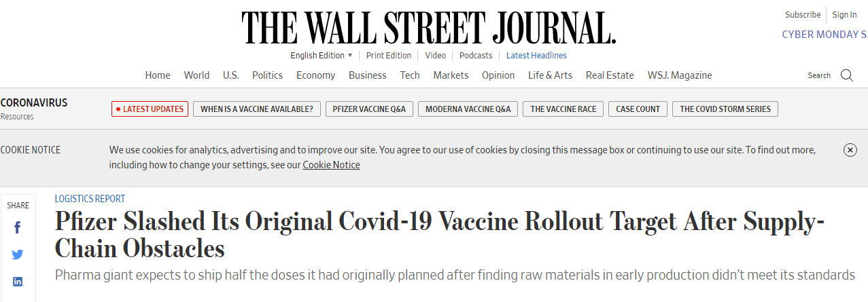Image resolution: width=868 pixels, height=302 pixels.
Task: Open the Politics section
Action: pos(267,75)
